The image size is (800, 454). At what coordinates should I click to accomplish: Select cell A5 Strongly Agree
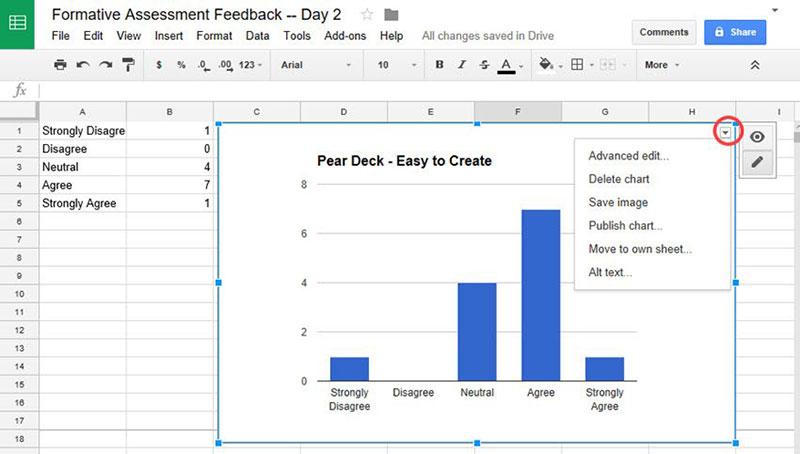83,203
